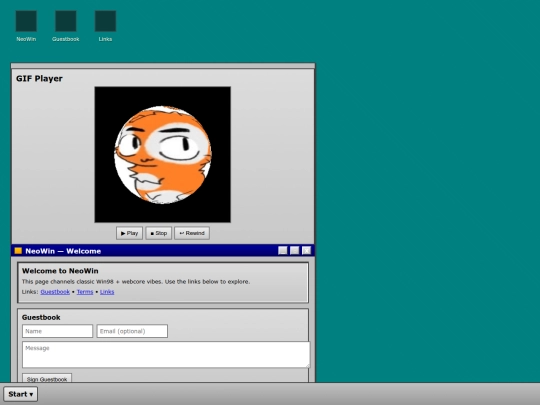The image size is (540, 405).
Task: Rewind the GIF animation
Action: pyautogui.click(x=192, y=233)
